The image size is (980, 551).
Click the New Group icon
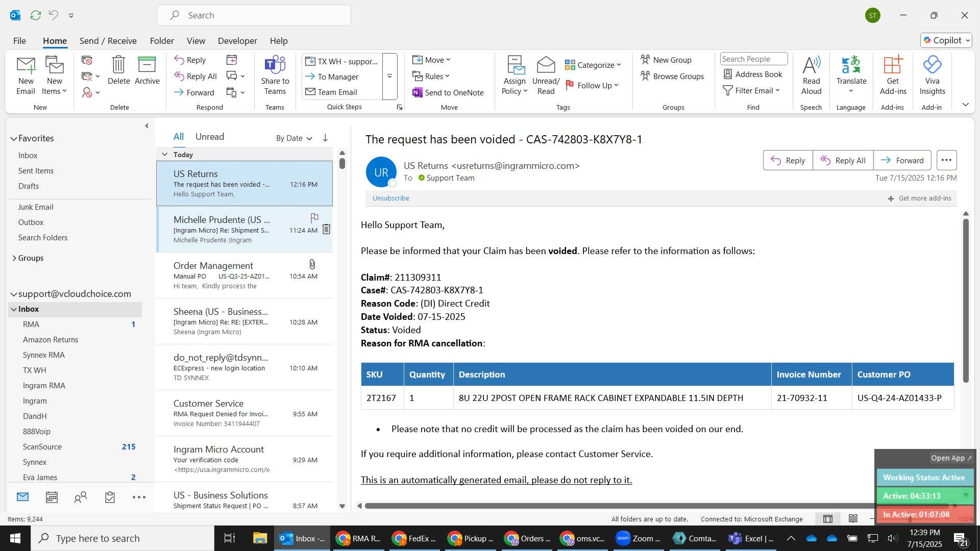point(666,60)
